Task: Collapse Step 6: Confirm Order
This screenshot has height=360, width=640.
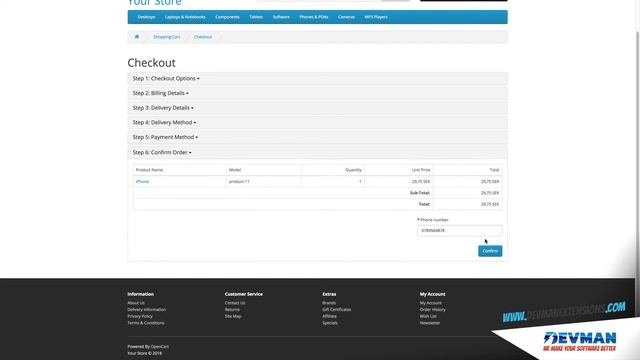Action: [x=162, y=152]
